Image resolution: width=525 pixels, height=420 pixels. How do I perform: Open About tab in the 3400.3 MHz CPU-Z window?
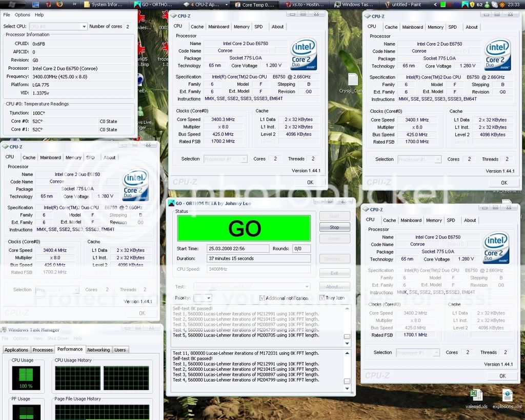[277, 27]
